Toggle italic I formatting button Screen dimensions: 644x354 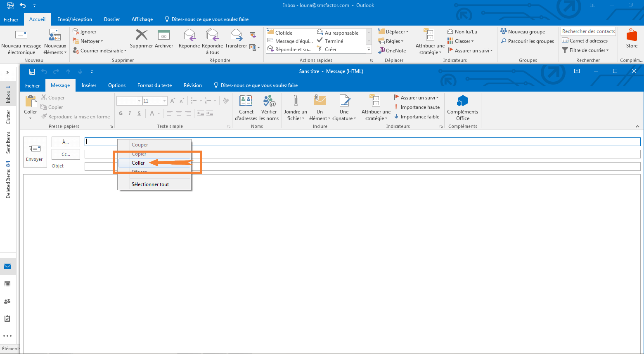point(130,113)
